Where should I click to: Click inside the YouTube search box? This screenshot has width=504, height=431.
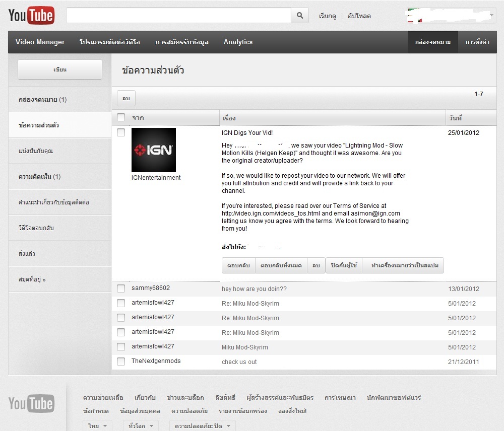(178, 15)
